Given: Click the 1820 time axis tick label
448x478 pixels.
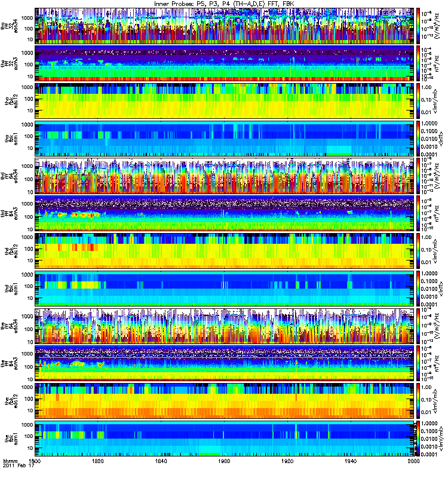Looking at the screenshot, I should click(x=98, y=461).
